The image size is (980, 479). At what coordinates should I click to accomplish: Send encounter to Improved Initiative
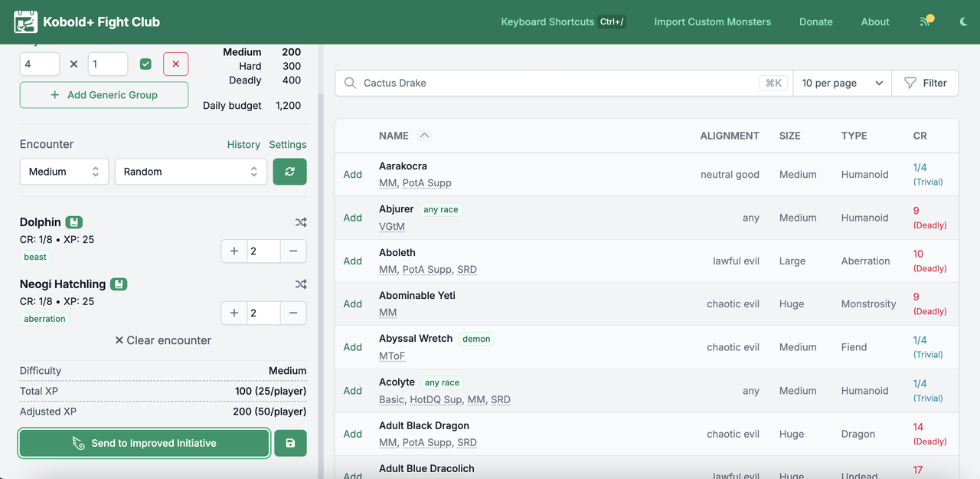tap(144, 443)
